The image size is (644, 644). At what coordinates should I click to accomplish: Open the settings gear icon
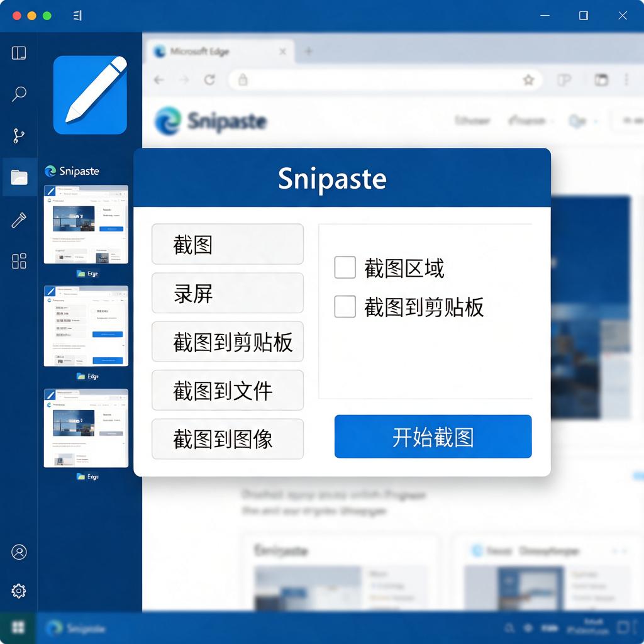click(18, 591)
